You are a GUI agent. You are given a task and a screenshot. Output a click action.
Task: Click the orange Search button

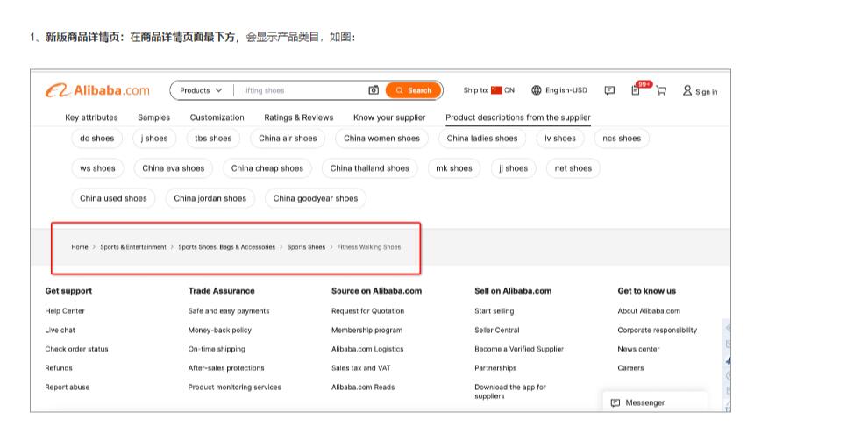pyautogui.click(x=414, y=90)
